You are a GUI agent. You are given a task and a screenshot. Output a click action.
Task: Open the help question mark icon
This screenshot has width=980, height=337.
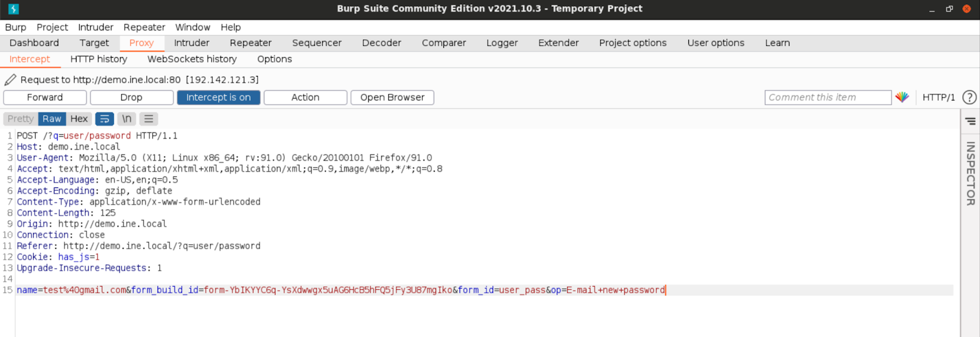[x=969, y=97]
